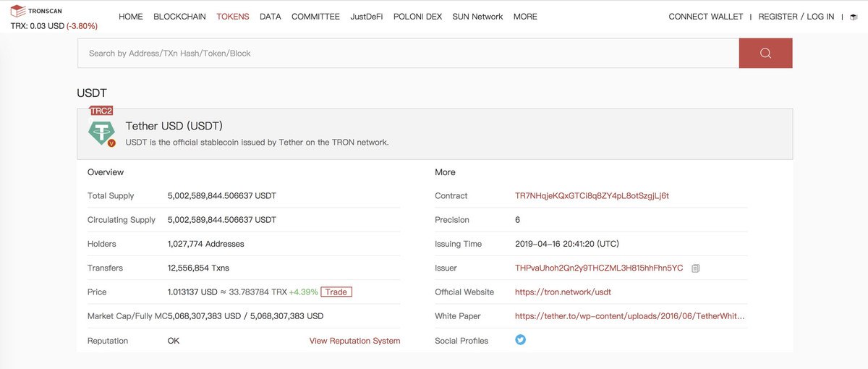This screenshot has width=868, height=369.
Task: Click CONNECT WALLET
Action: [x=706, y=17]
